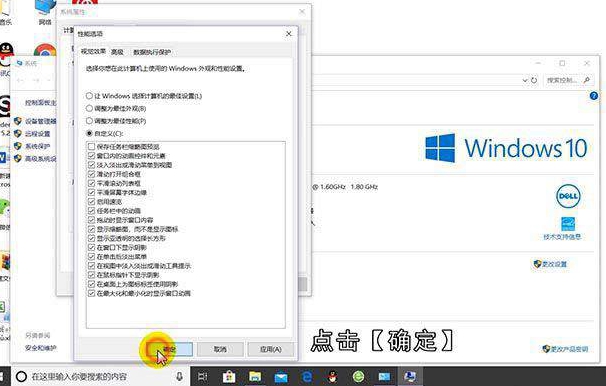Click the System Properties taskbar icon
Image resolution: width=606 pixels, height=386 pixels.
click(410, 376)
